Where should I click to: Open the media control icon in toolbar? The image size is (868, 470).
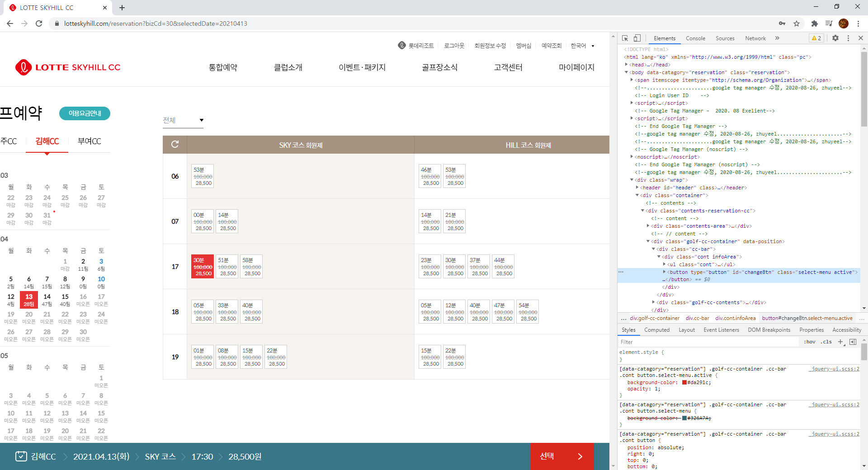click(x=829, y=23)
